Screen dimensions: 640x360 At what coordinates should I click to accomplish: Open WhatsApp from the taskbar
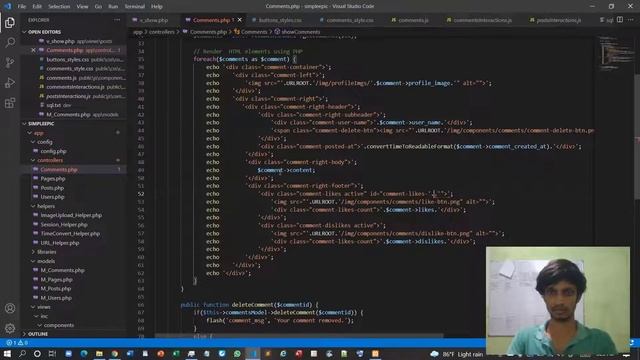[237, 354]
